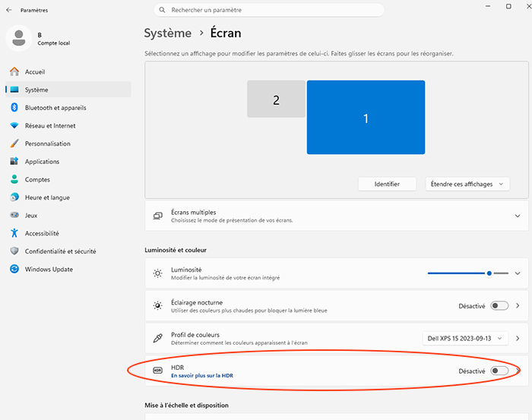Click the Accueil home icon
The image size is (532, 420).
point(14,71)
